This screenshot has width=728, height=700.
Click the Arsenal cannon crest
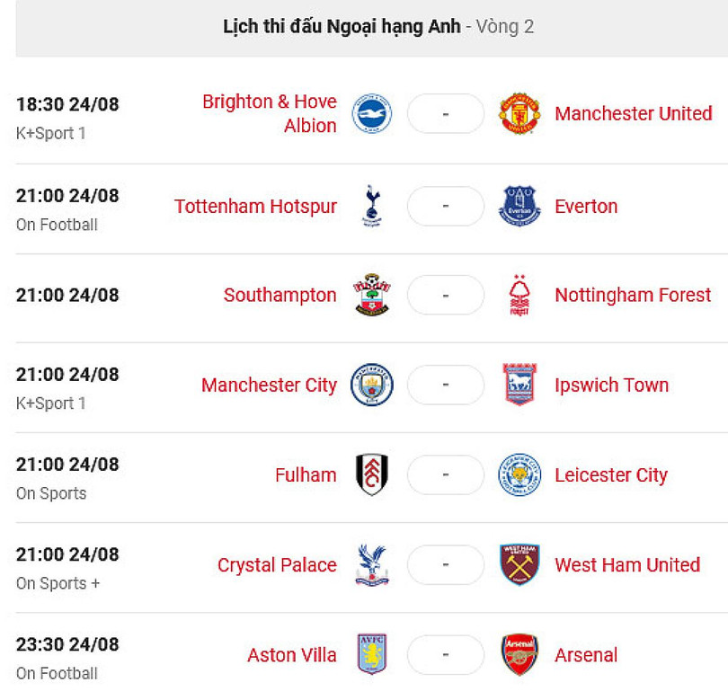(x=519, y=655)
